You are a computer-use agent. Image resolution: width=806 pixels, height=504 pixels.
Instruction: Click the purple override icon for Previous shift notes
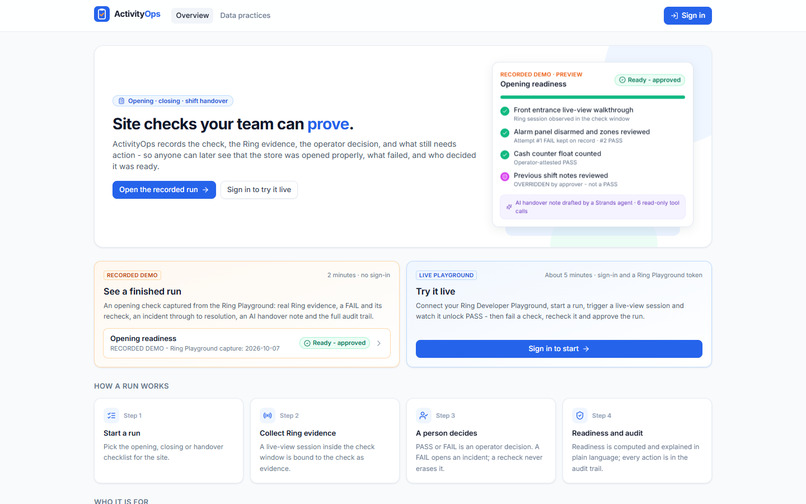(505, 176)
